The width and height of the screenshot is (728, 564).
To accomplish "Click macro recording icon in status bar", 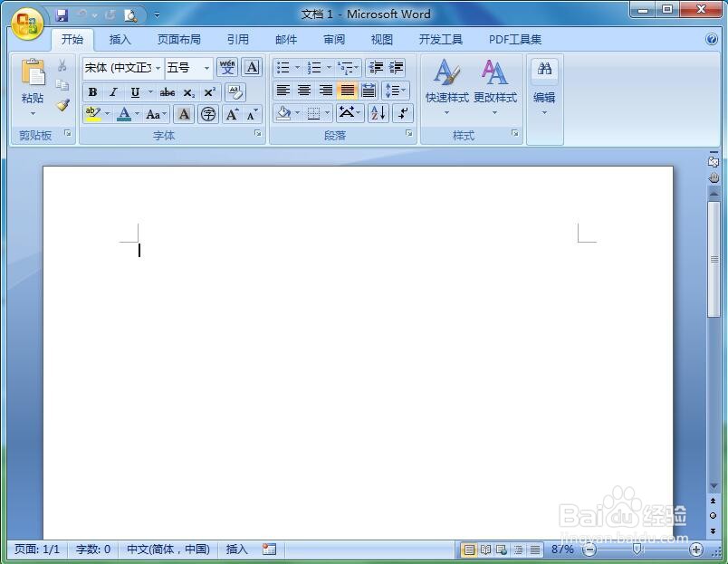I will click(269, 550).
